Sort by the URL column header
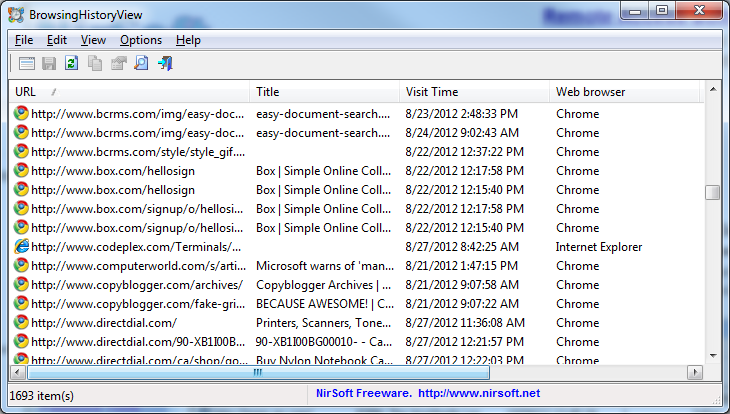The width and height of the screenshot is (730, 414). 129,92
